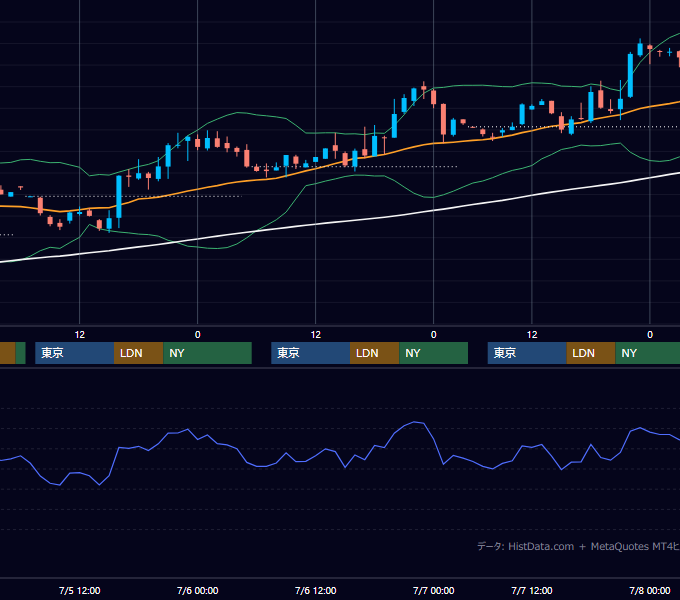Image resolution: width=680 pixels, height=600 pixels.
Task: Click the 東京 session block spanning 7/5 12:00
Action: coord(75,353)
